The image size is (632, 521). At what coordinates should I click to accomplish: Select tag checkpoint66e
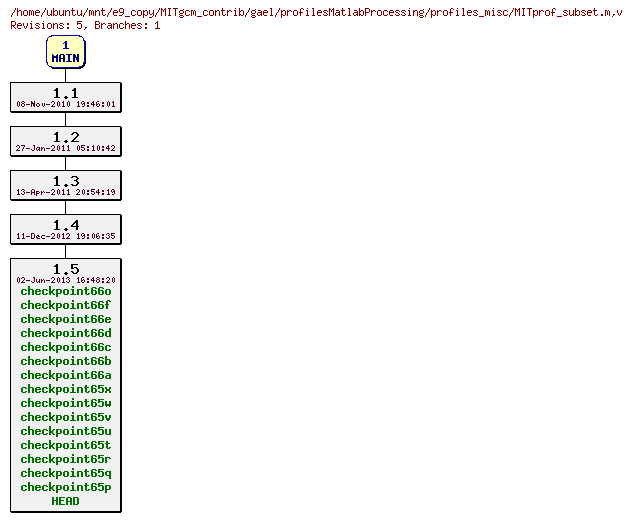pos(66,320)
